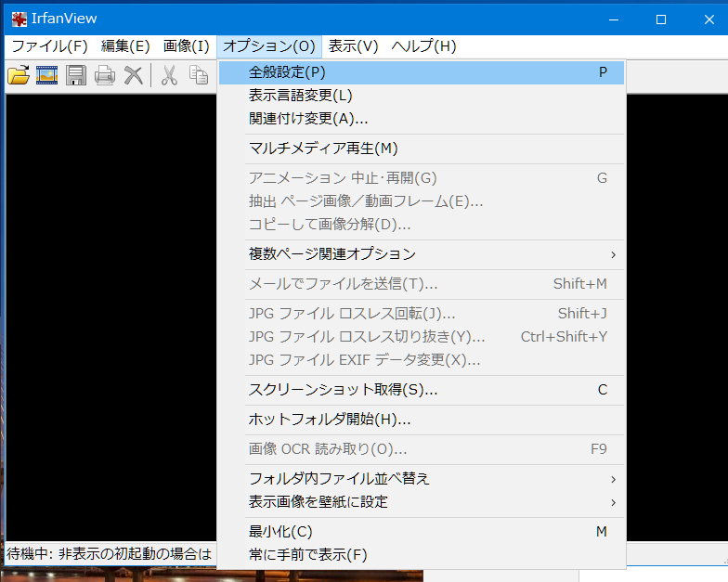
Task: Select 関連付け変更(A)... entry
Action: (x=422, y=119)
